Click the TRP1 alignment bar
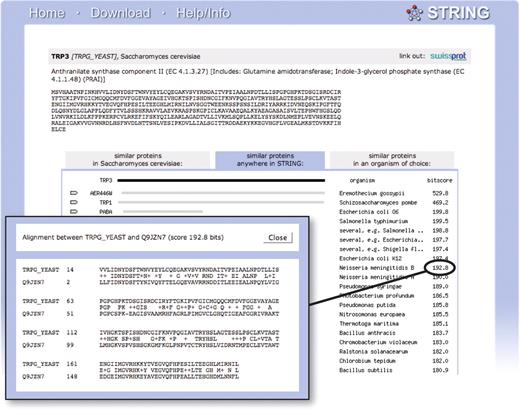Viewport: 520px width, 412px height. 221,202
